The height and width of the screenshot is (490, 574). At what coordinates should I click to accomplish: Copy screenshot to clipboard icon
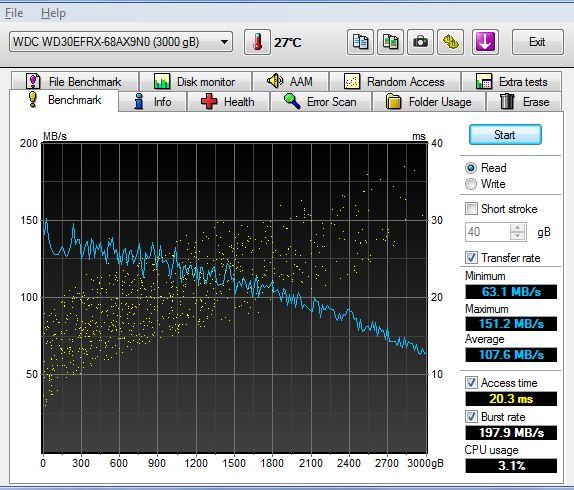pos(390,42)
